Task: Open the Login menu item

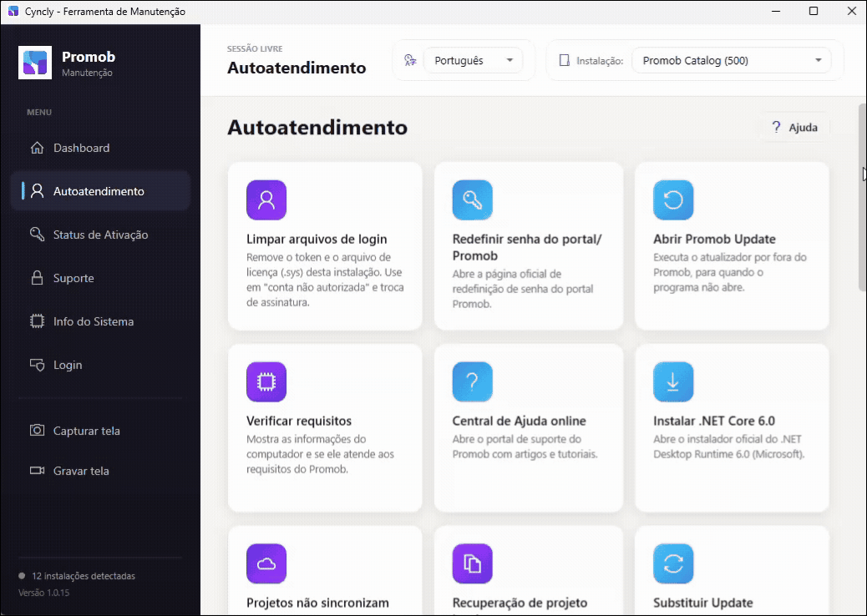Action: tap(100, 365)
